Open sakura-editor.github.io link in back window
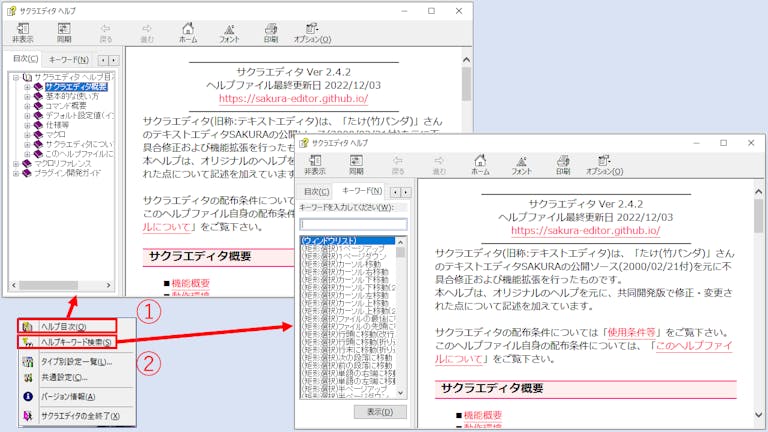The width and height of the screenshot is (768, 432). click(x=293, y=98)
